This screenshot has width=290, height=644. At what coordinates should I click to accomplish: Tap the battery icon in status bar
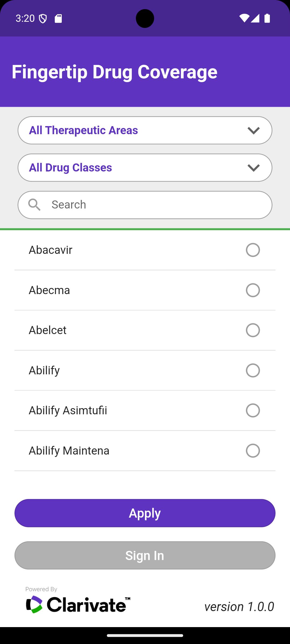click(x=267, y=18)
